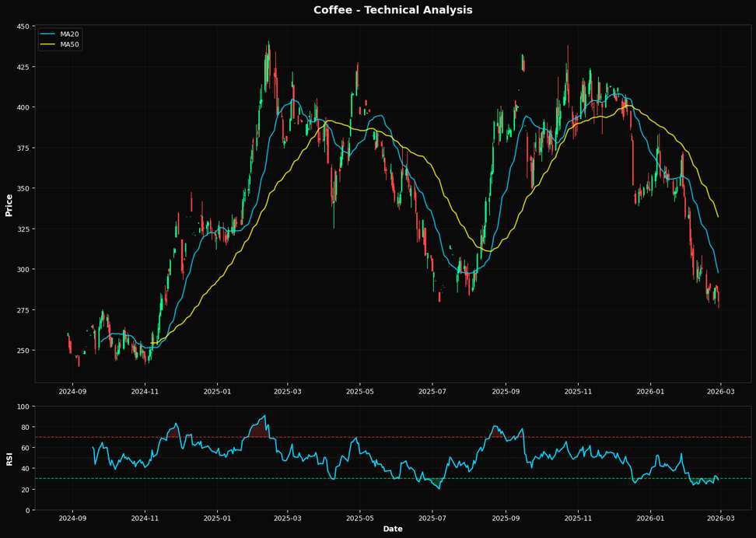Click the 2025-03 date under the price chart

pyautogui.click(x=287, y=391)
